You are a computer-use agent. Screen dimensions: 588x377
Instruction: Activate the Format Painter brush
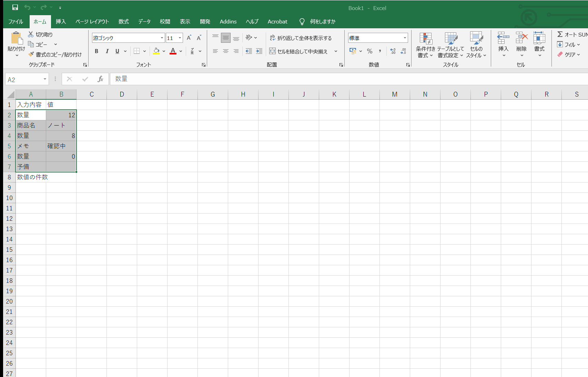click(x=31, y=54)
